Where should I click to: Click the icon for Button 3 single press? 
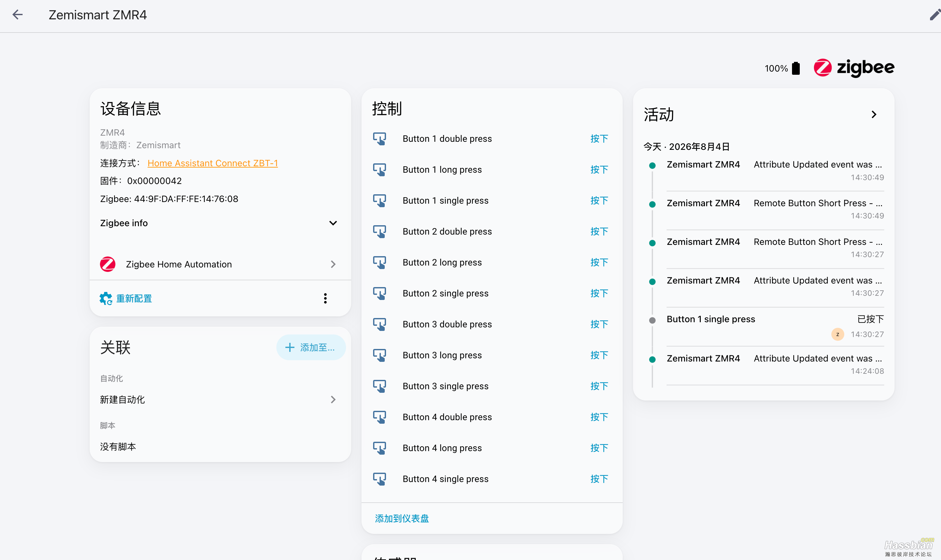pos(380,386)
